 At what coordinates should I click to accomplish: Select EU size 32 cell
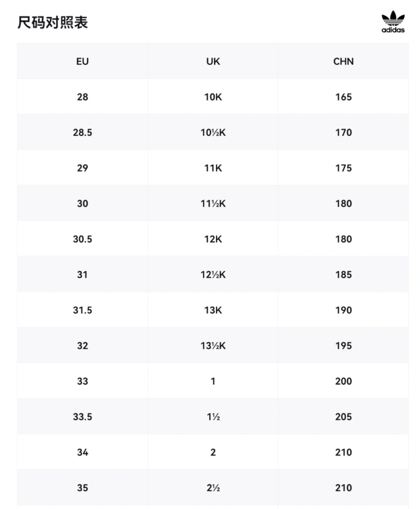pos(83,346)
